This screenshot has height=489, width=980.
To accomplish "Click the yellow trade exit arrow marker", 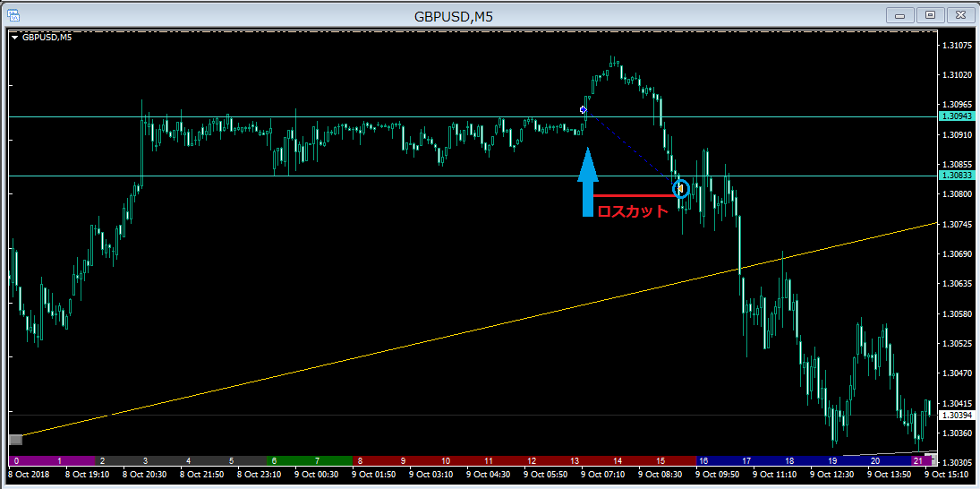I will coord(679,187).
